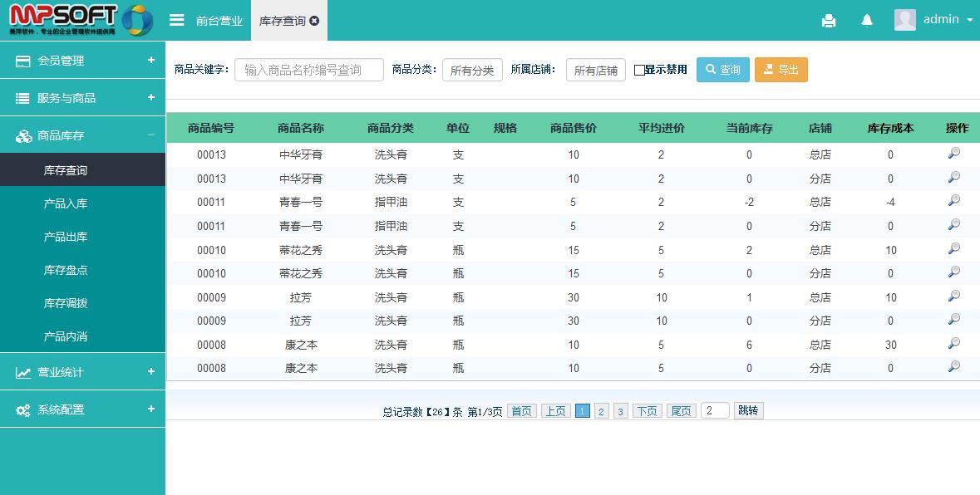
Task: Close the 库存查询 tab
Action: coord(314,21)
